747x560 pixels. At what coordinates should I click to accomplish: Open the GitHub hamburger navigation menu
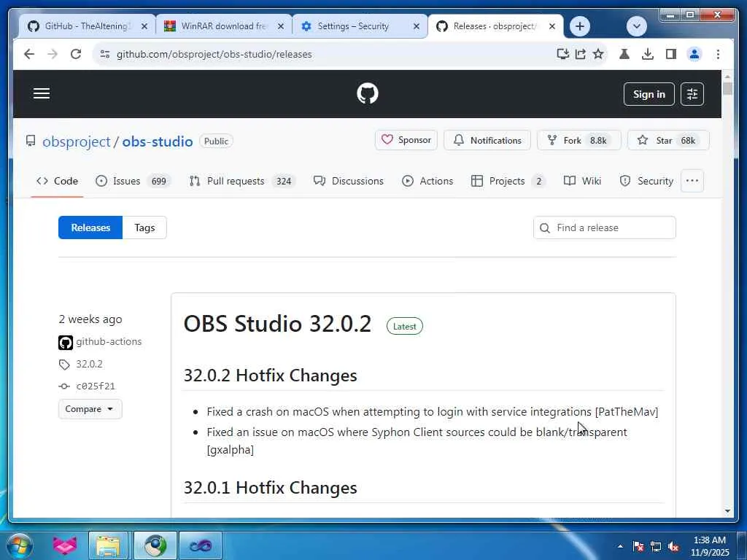tap(42, 93)
